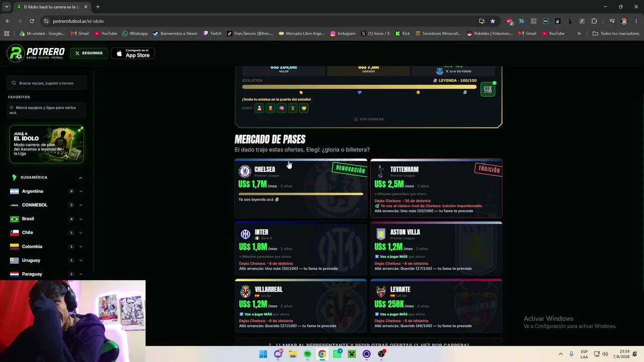Expand the Argentina leagues list
Image resolution: width=644 pixels, height=362 pixels.
[80, 191]
